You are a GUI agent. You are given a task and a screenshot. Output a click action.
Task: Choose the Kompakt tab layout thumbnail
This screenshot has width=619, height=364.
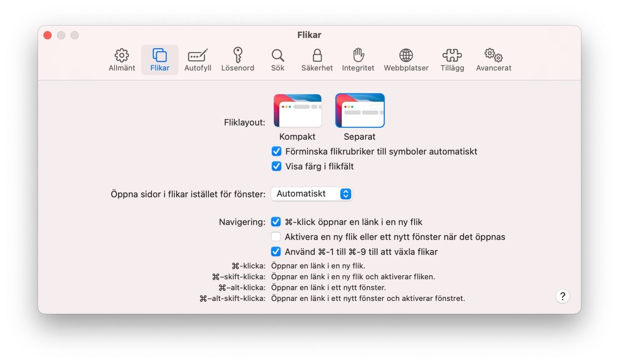click(297, 111)
